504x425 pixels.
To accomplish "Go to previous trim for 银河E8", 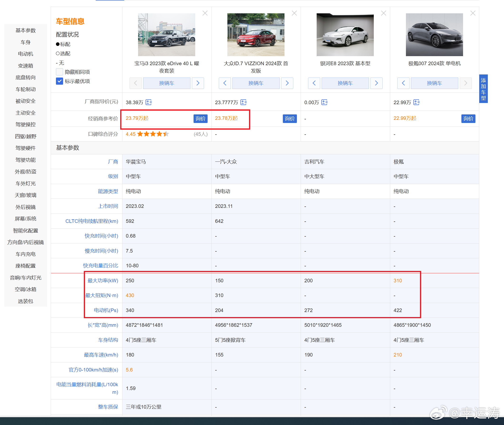I will [314, 83].
